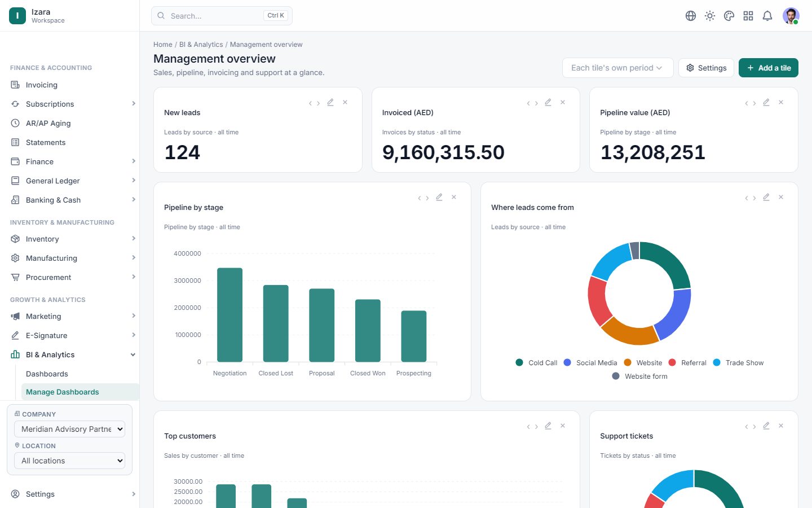Open dashboard Settings button

pyautogui.click(x=706, y=68)
